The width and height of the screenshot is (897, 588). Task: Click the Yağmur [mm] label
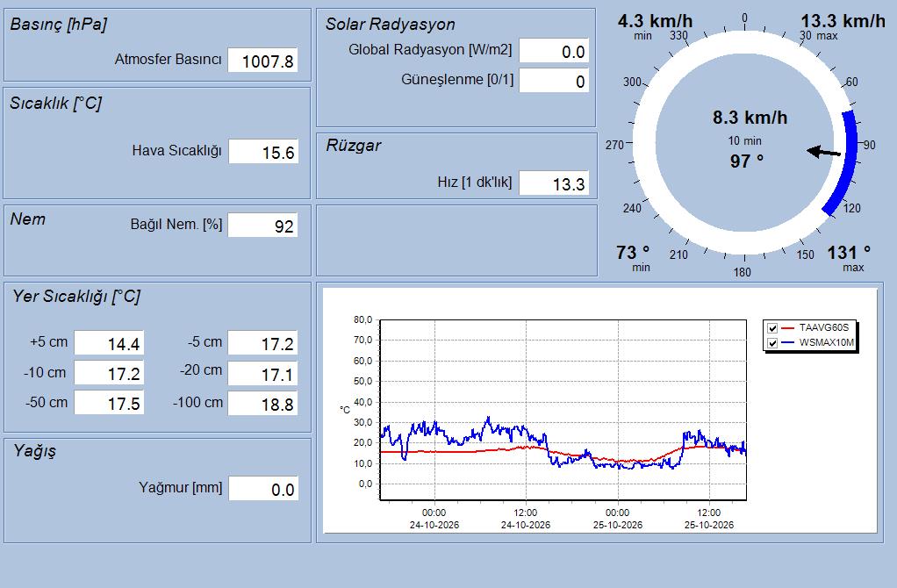pos(180,487)
